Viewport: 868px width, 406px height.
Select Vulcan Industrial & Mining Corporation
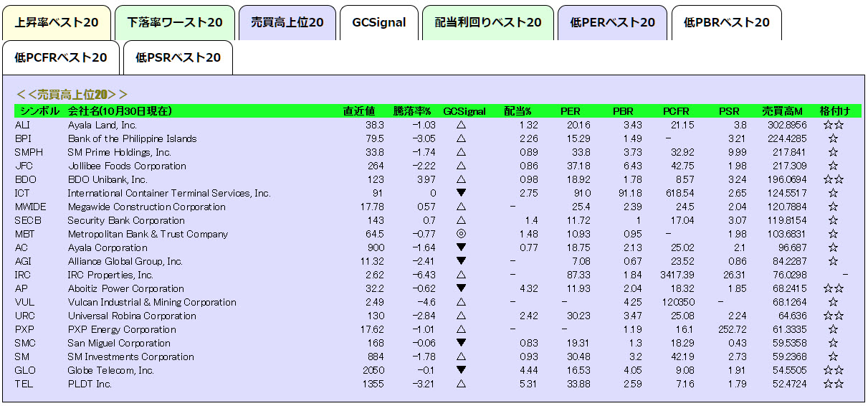pos(152,302)
